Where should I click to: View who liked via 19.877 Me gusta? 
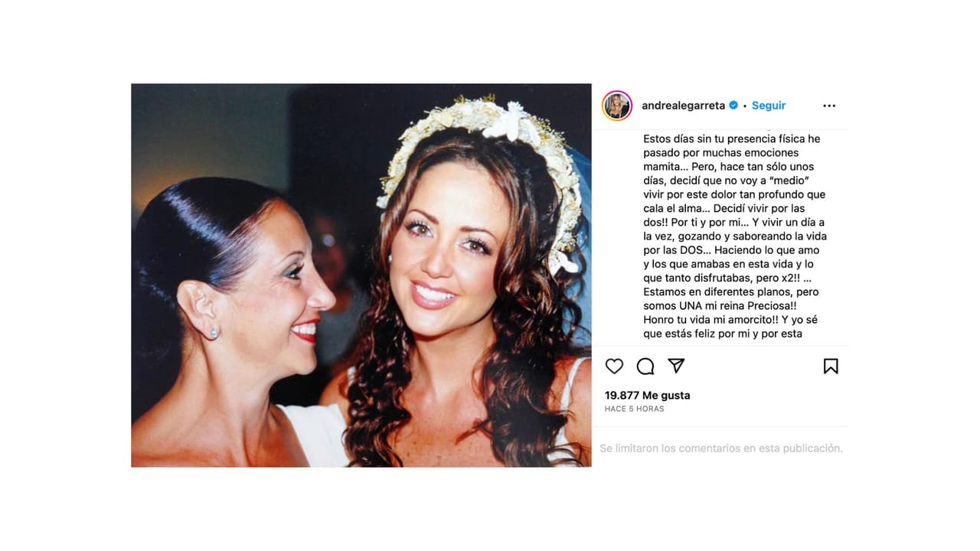coord(648,395)
